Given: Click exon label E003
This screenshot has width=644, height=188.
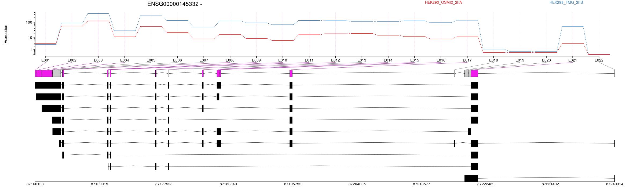Looking at the screenshot, I should [98, 60].
